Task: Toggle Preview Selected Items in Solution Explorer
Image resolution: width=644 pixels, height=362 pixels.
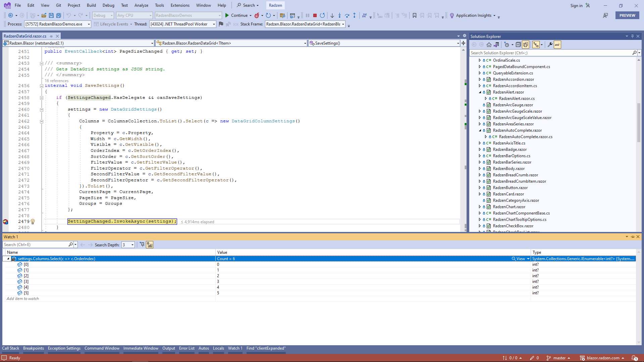Action: pyautogui.click(x=526, y=44)
